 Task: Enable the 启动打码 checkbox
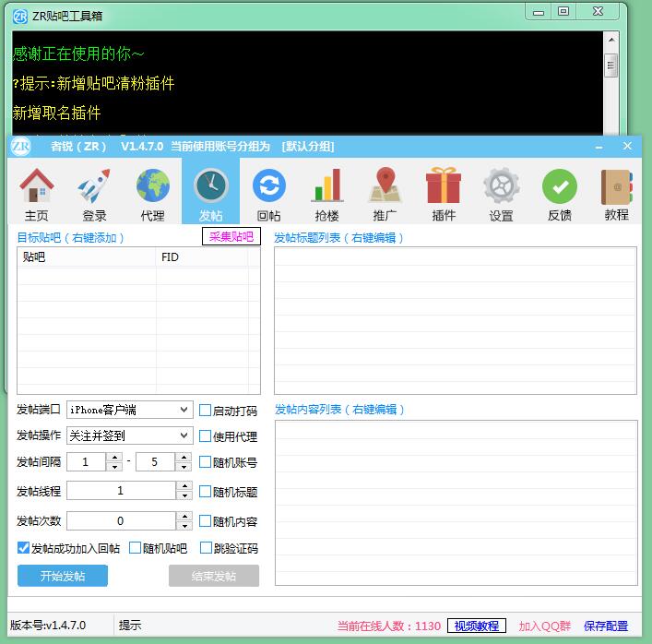click(206, 410)
